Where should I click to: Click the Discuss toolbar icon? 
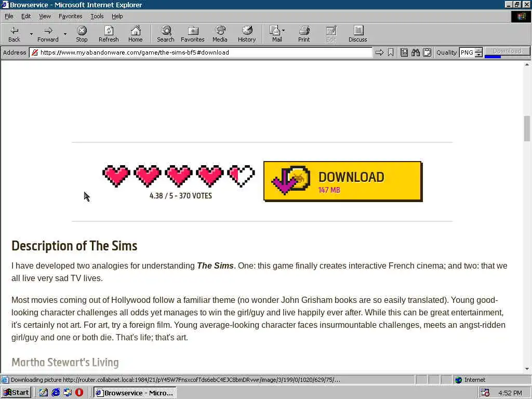coord(357,34)
